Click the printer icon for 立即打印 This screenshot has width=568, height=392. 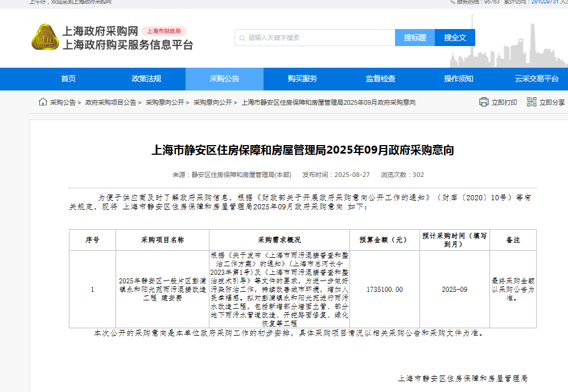484,102
